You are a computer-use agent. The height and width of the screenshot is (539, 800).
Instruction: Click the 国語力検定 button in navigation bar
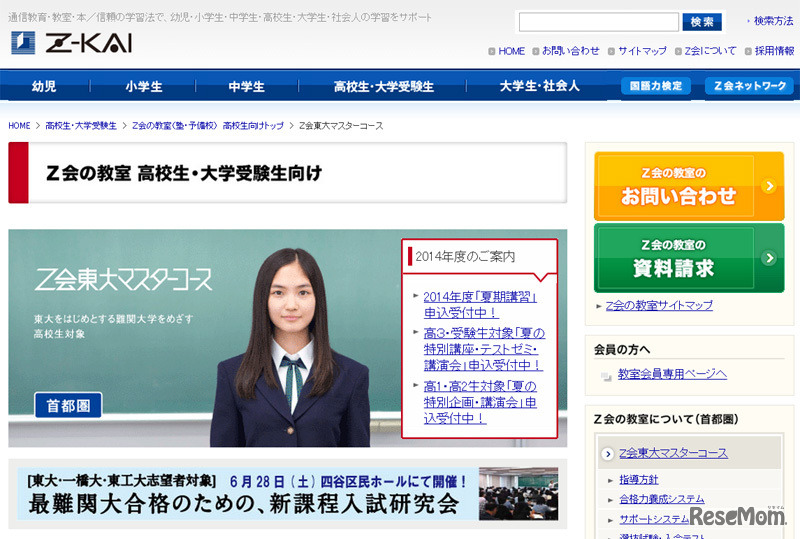click(655, 86)
